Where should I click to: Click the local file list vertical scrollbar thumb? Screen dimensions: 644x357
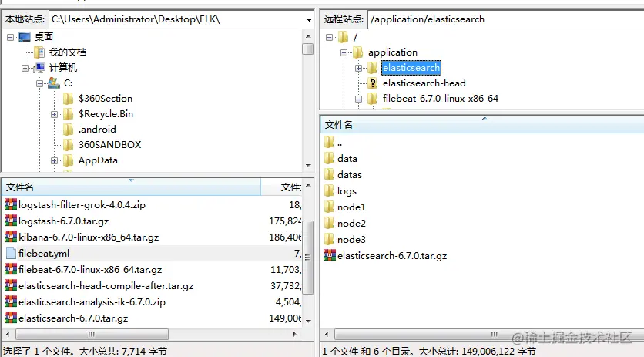click(x=307, y=257)
